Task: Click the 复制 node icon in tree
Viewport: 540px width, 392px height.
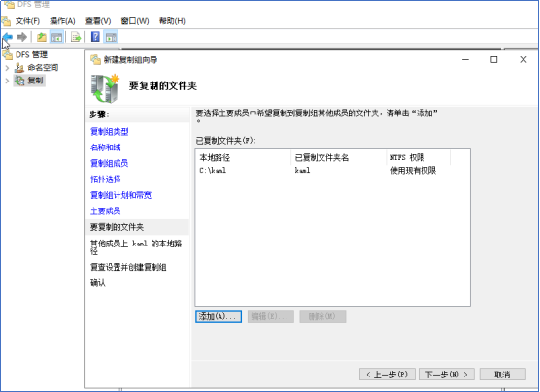Action: tap(19, 81)
